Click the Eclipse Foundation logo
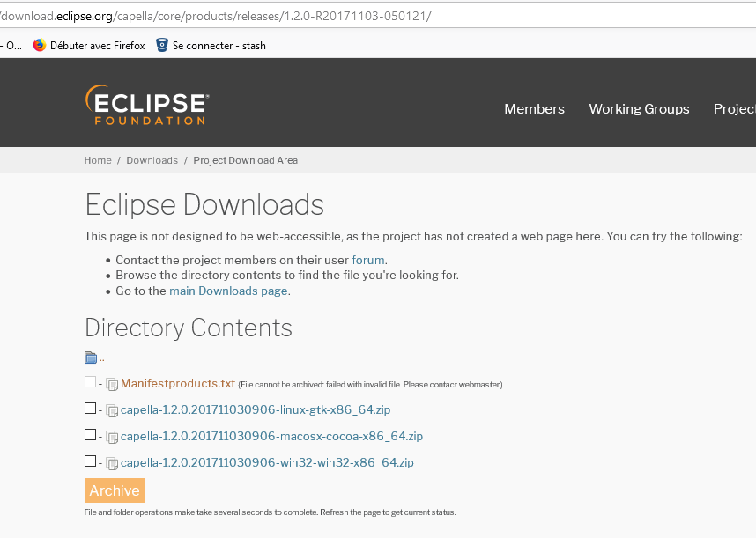 pyautogui.click(x=147, y=105)
